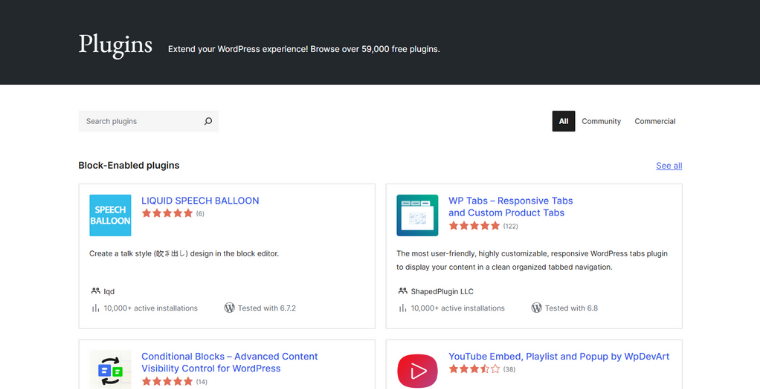Image resolution: width=760 pixels, height=389 pixels.
Task: Click the star rating under LIQUID SPEECH BALLOON
Action: point(167,213)
